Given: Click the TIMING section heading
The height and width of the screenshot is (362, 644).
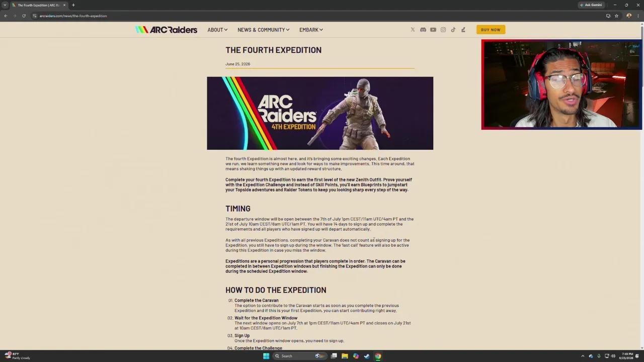Looking at the screenshot, I should click(x=237, y=208).
